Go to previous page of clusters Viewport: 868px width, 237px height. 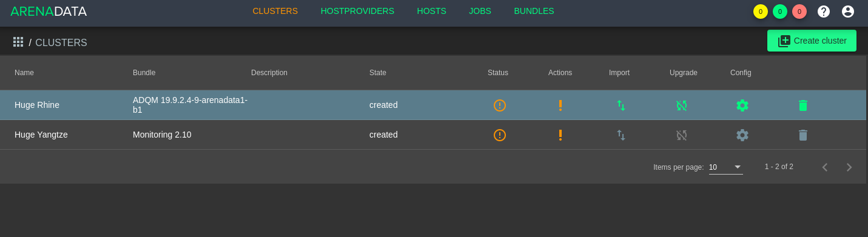click(825, 167)
